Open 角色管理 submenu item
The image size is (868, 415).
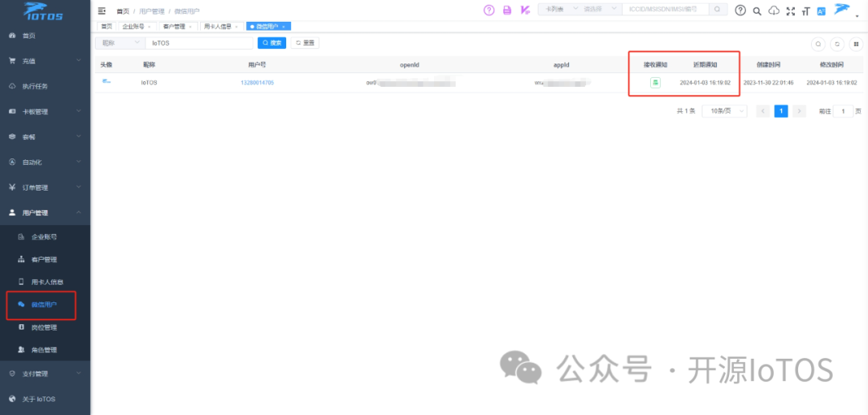(45, 350)
